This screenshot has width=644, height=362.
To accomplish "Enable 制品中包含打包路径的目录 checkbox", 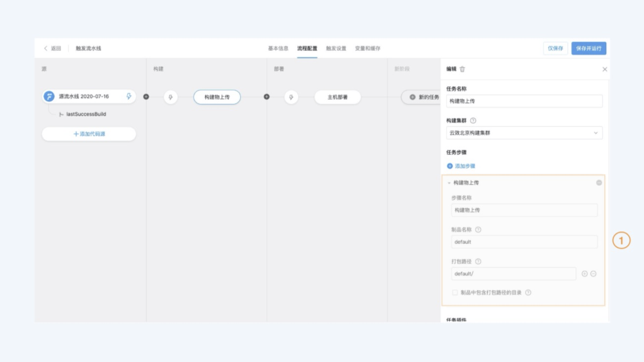I will (455, 292).
